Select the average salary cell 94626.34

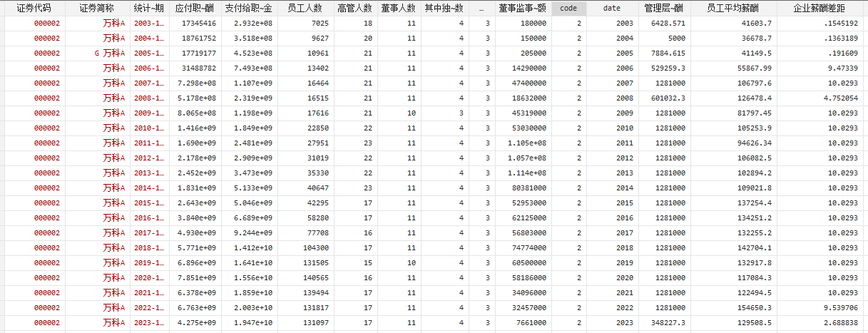(732, 143)
